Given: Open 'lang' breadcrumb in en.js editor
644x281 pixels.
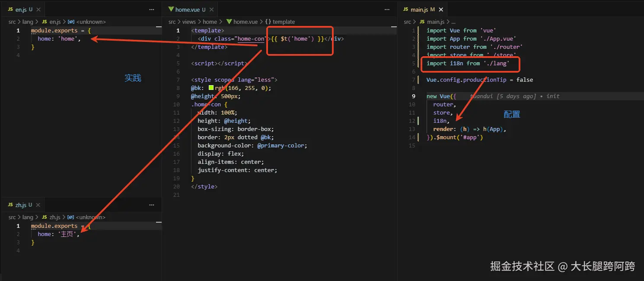Looking at the screenshot, I should tap(28, 22).
